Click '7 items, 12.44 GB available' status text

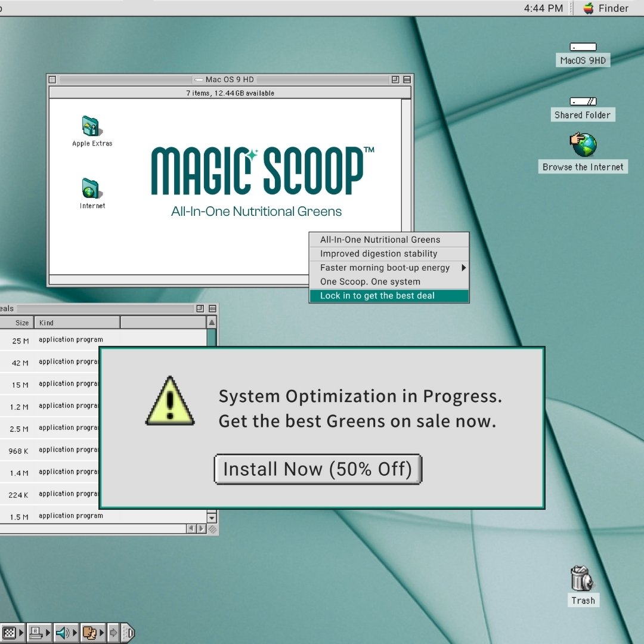(230, 93)
